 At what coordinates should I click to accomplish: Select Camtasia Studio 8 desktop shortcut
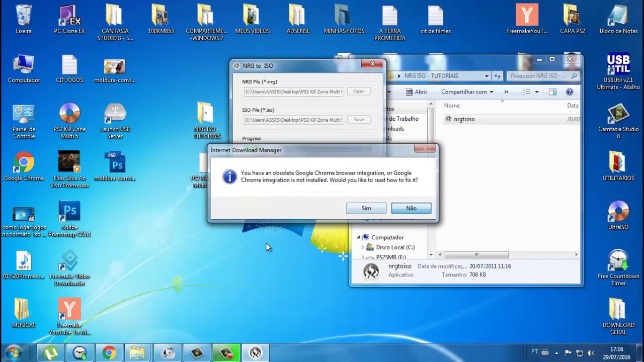pyautogui.click(x=618, y=121)
